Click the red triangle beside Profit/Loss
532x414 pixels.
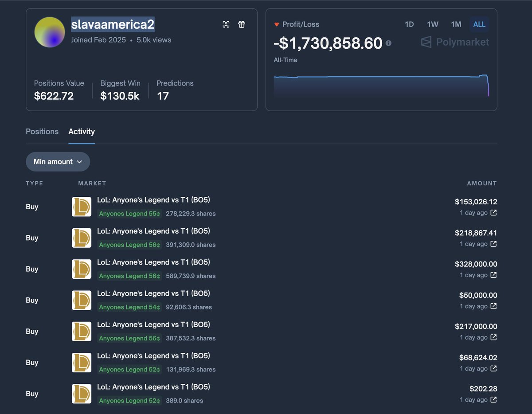coord(277,24)
